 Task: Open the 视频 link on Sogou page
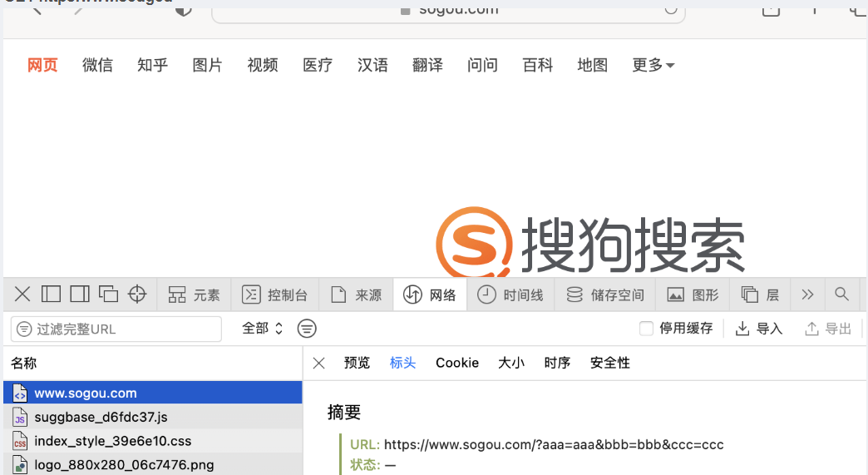(x=263, y=65)
